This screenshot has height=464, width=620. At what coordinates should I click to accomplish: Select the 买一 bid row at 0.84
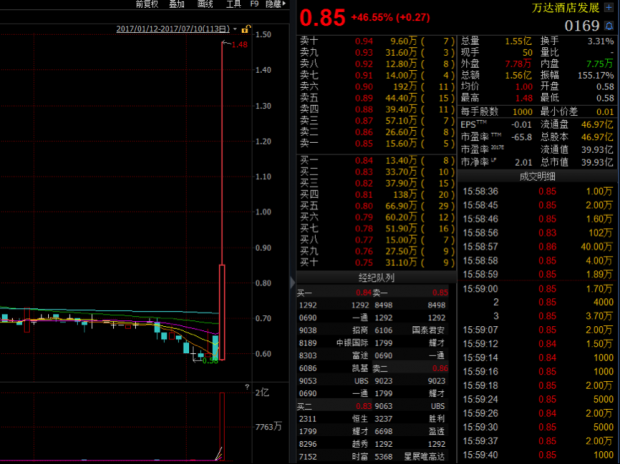click(376, 161)
